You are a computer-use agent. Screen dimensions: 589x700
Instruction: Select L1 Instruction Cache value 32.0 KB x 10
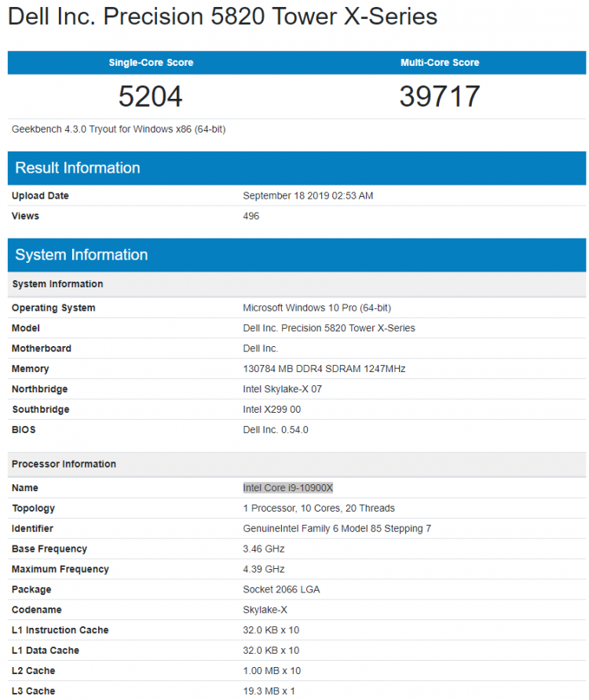271,630
